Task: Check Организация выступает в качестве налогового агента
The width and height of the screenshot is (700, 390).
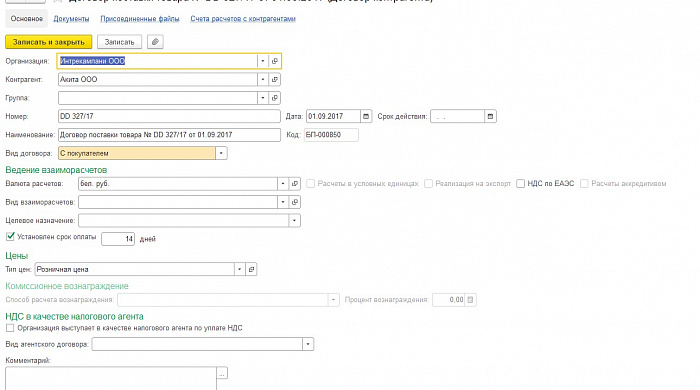Action: coord(10,328)
